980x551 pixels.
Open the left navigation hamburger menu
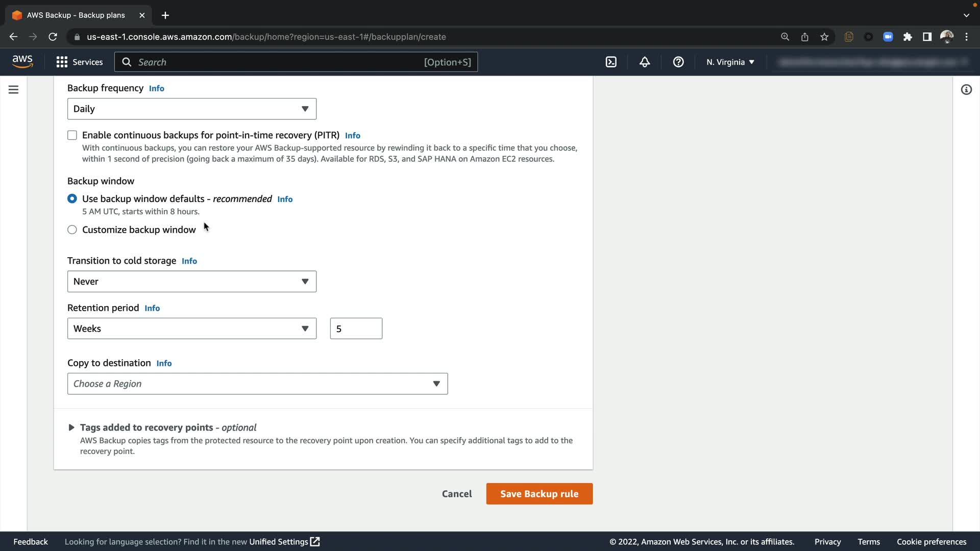coord(14,90)
